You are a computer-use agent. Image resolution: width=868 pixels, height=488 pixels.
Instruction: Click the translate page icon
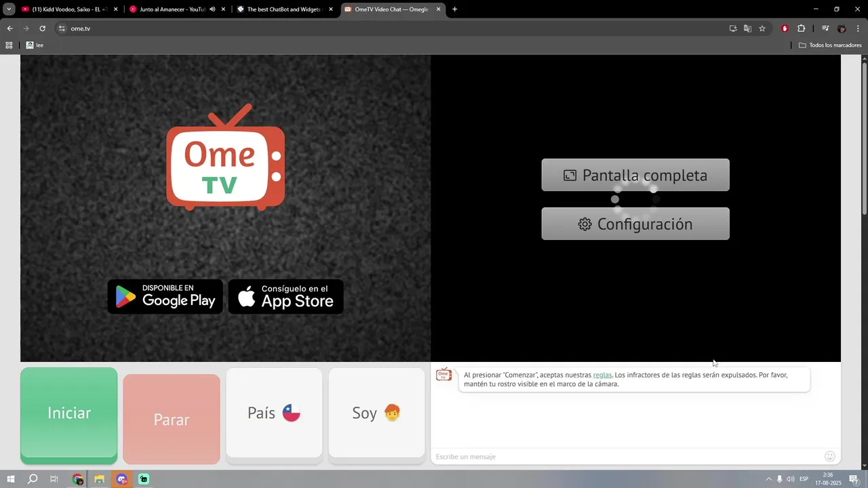pyautogui.click(x=747, y=28)
